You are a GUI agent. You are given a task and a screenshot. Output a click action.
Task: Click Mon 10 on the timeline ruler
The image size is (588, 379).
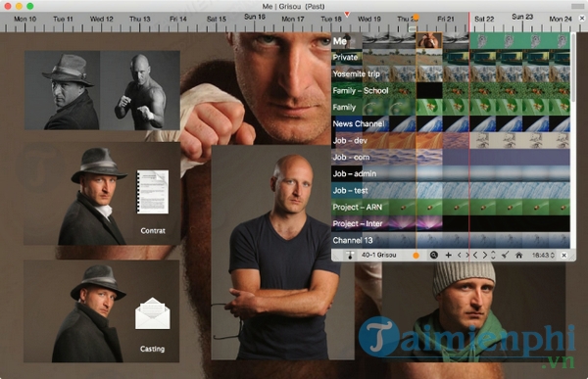pos(24,19)
